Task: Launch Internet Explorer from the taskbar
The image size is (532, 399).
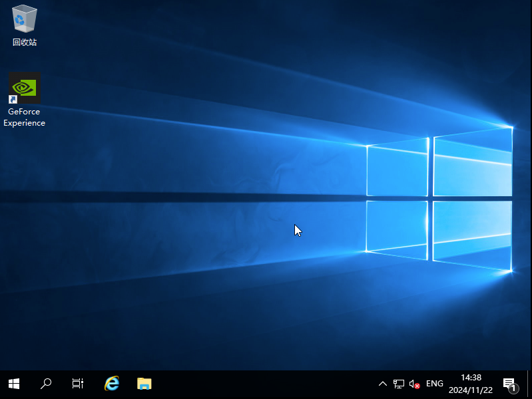Action: 112,384
